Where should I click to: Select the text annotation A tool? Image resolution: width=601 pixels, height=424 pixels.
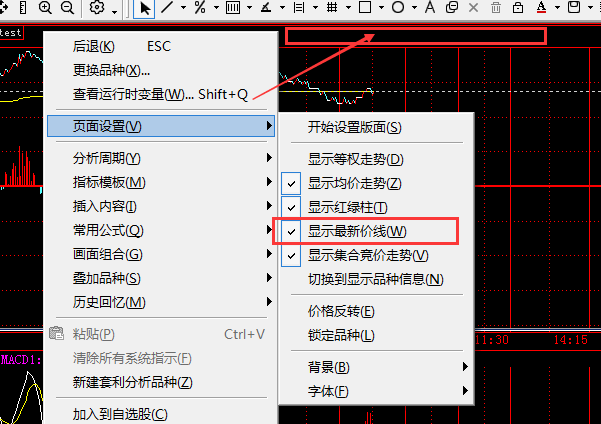[430, 7]
